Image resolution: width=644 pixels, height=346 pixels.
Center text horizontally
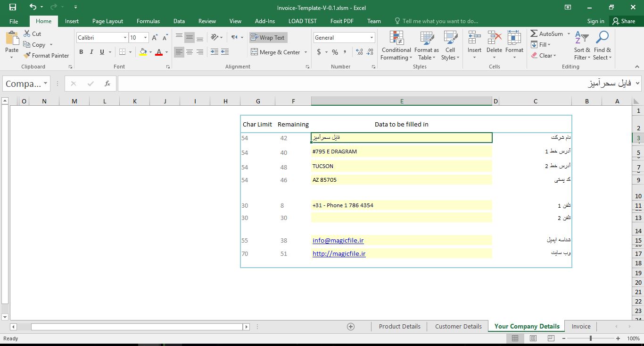coord(190,52)
